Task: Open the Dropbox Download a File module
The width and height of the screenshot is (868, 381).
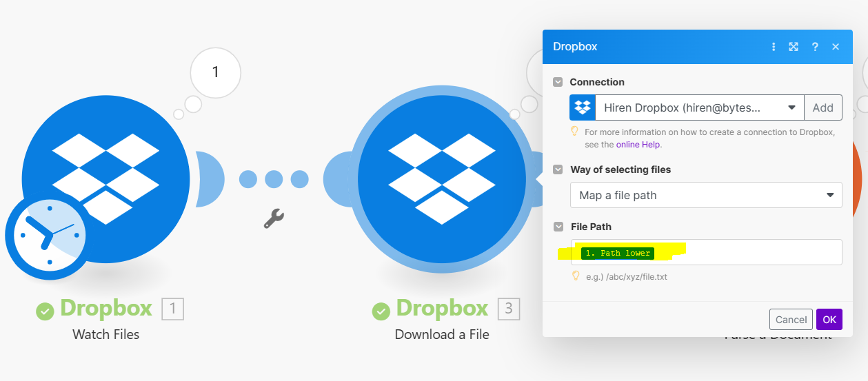Action: [x=441, y=179]
